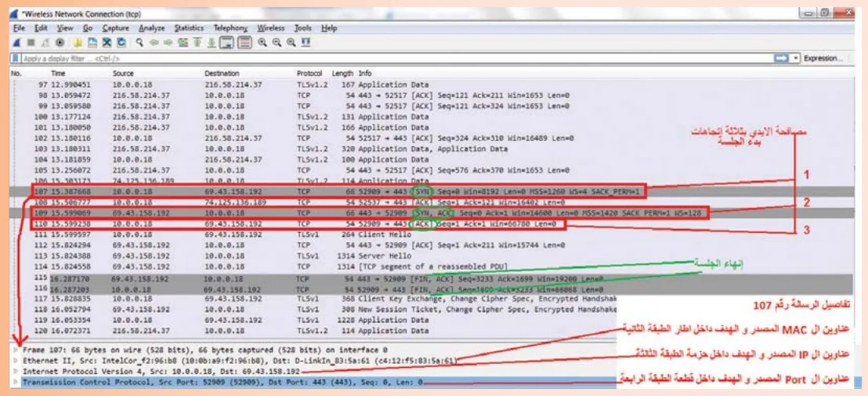Open the capture options gear icon
Screen dimensions: 868x396
[60, 42]
